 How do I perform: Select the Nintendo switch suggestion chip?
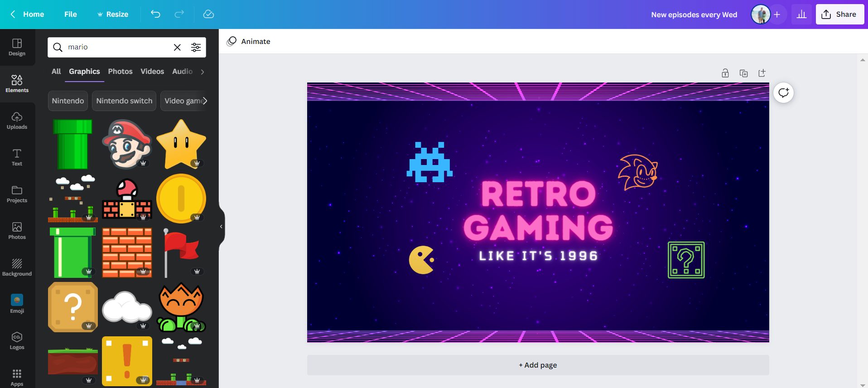coord(124,101)
